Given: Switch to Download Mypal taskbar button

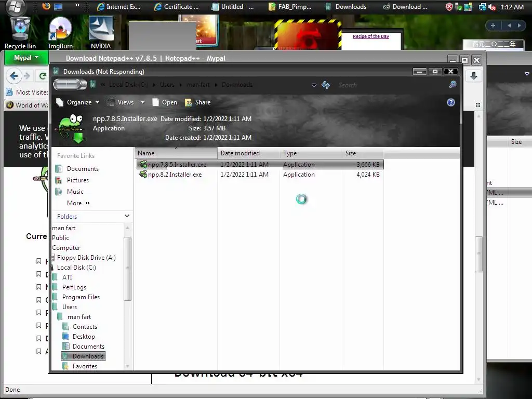Looking at the screenshot, I should (x=405, y=7).
